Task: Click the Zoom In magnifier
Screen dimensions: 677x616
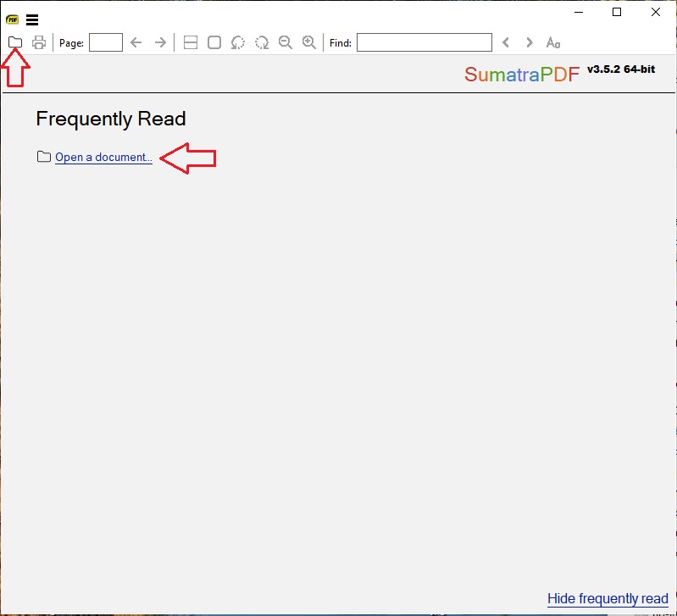Action: point(309,42)
